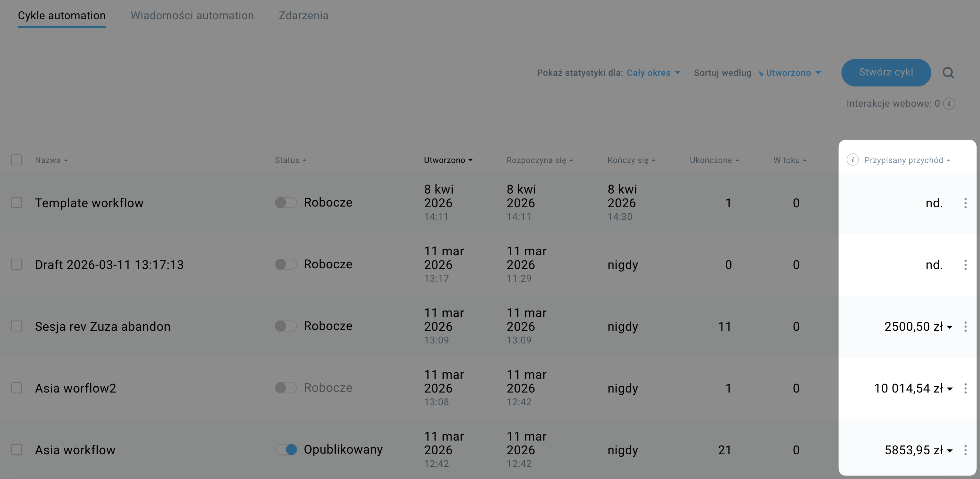Enable the Template workflow status switch

point(286,202)
